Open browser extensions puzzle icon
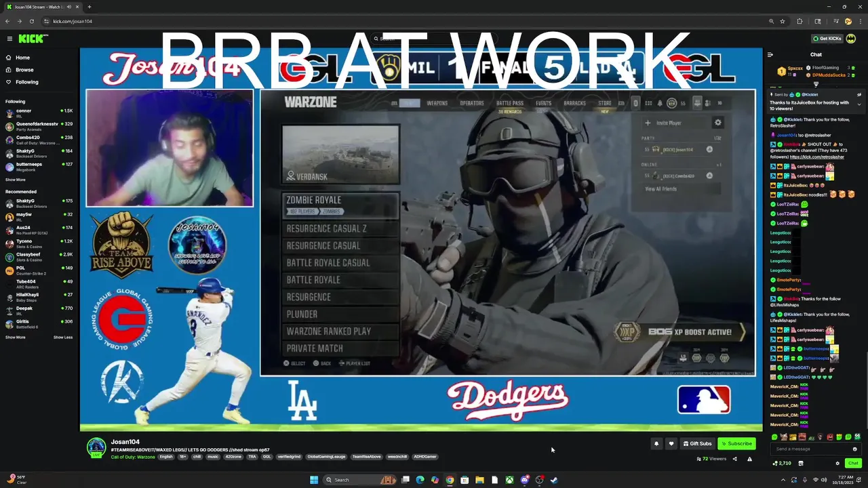 800,21
